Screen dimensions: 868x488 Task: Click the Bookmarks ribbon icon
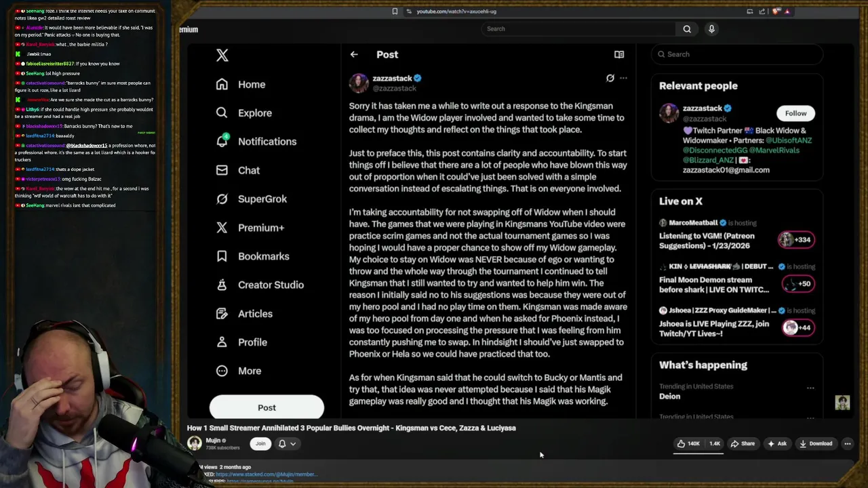[222, 256]
